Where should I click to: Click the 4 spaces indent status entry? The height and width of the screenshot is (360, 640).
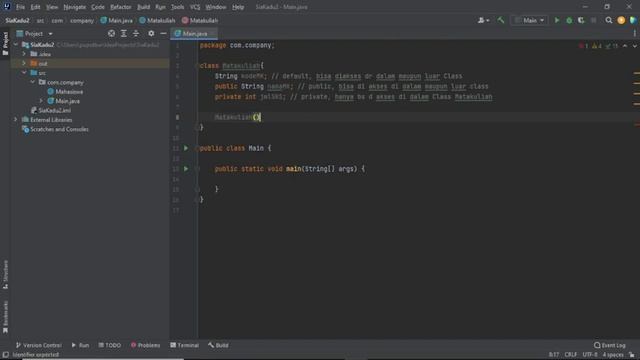[x=613, y=355]
